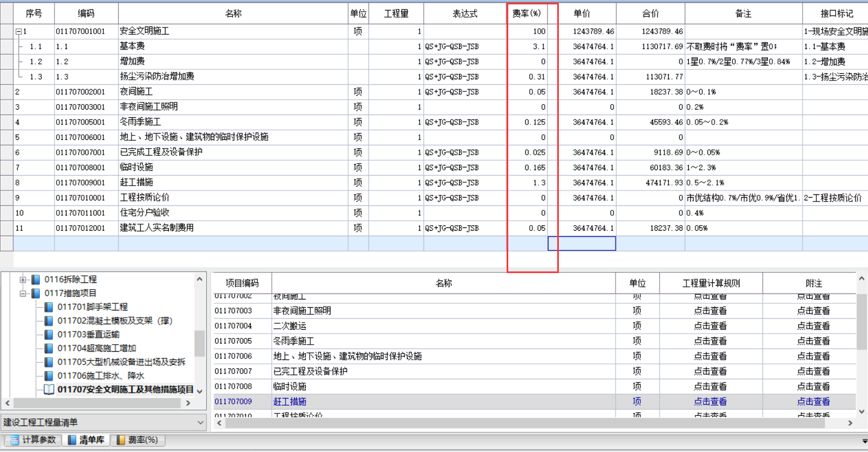This screenshot has width=868, height=452.
Task: Click the 清单库 tab book icon
Action: (72, 440)
